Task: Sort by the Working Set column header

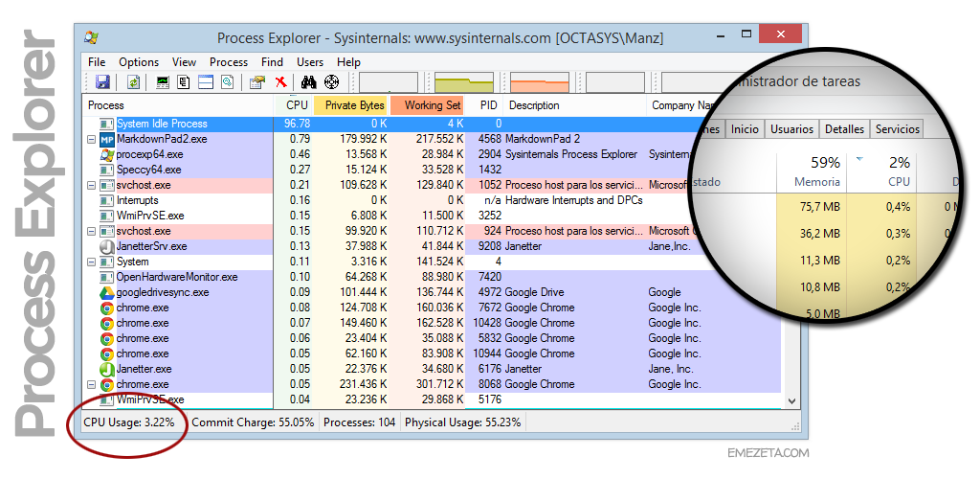Action: [428, 105]
